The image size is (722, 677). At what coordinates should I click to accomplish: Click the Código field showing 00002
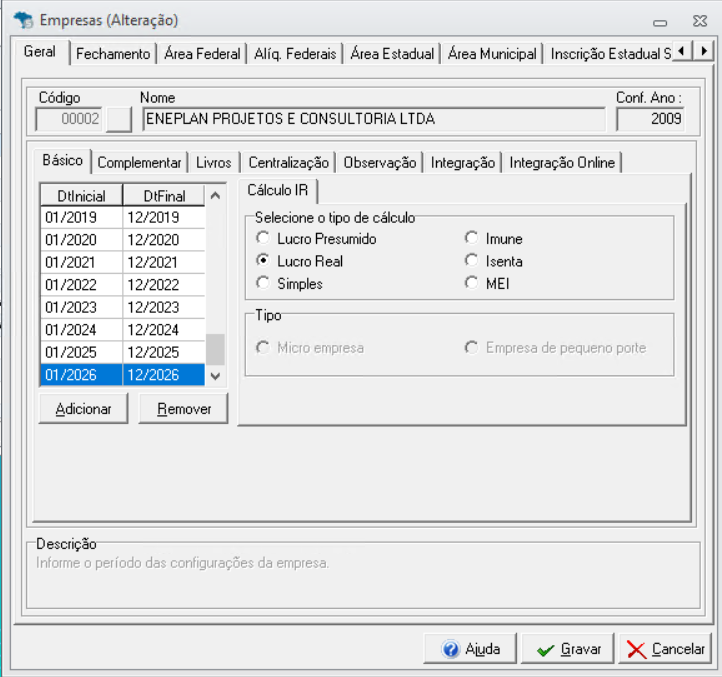click(x=69, y=119)
